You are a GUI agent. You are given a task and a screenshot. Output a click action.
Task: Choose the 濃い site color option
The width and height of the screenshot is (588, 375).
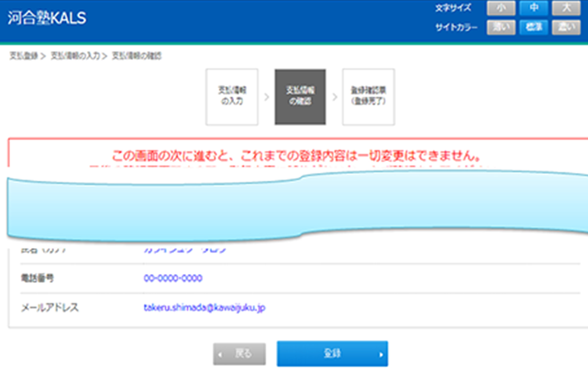566,27
